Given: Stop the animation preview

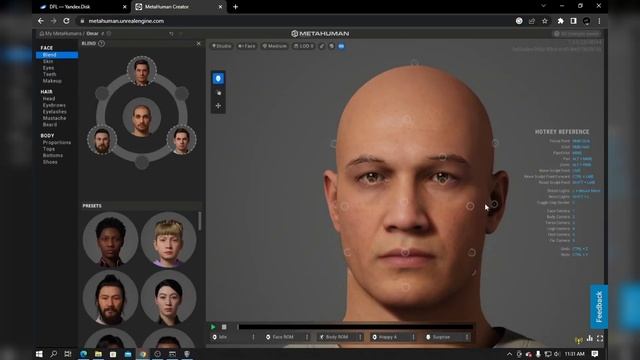Looking at the screenshot, I should [224, 327].
